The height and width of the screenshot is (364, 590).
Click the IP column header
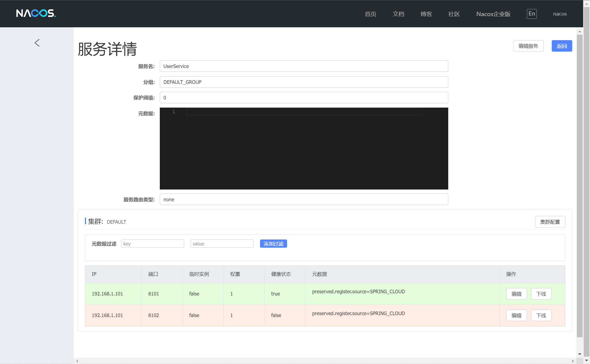tap(113, 274)
